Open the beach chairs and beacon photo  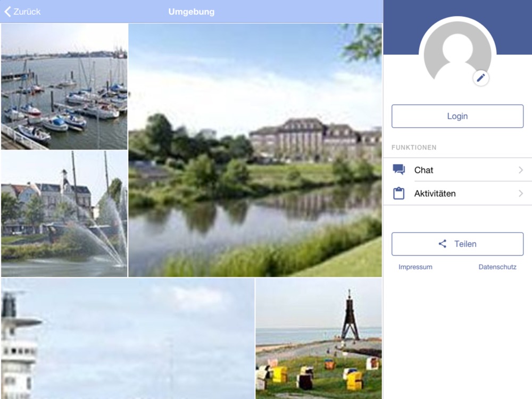pyautogui.click(x=319, y=338)
